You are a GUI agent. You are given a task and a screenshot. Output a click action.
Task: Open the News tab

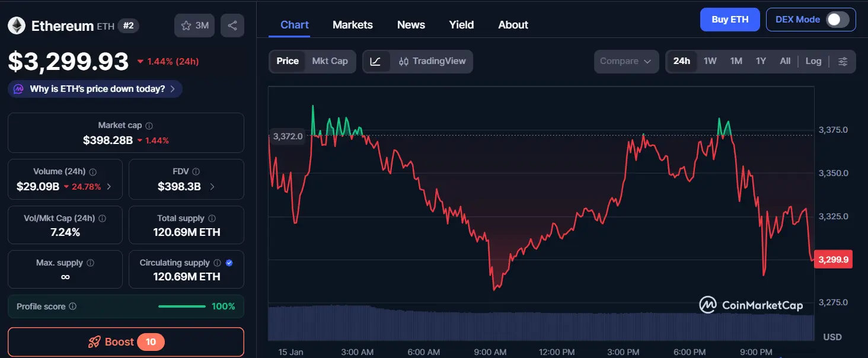coord(411,24)
